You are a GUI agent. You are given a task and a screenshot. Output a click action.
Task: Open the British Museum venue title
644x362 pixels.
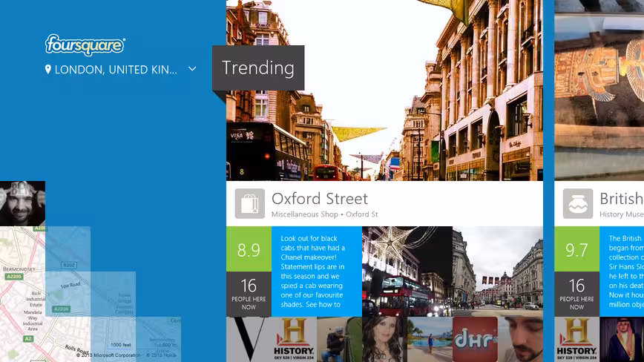pyautogui.click(x=622, y=199)
